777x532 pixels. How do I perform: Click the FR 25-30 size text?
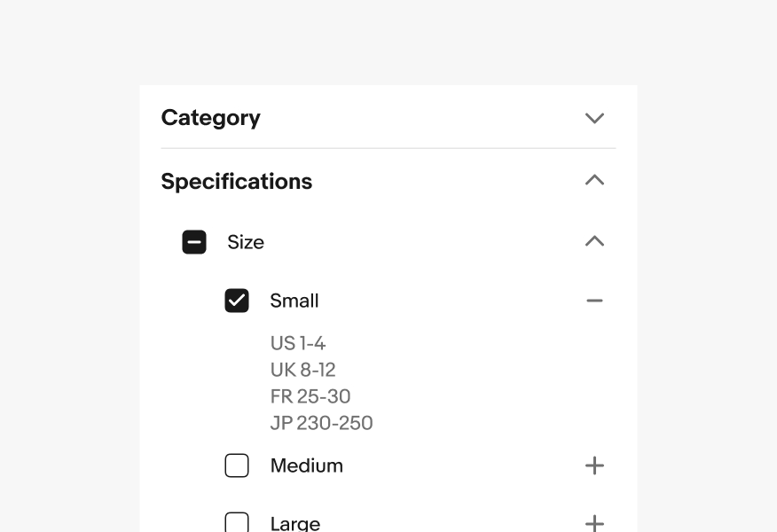pyautogui.click(x=310, y=396)
